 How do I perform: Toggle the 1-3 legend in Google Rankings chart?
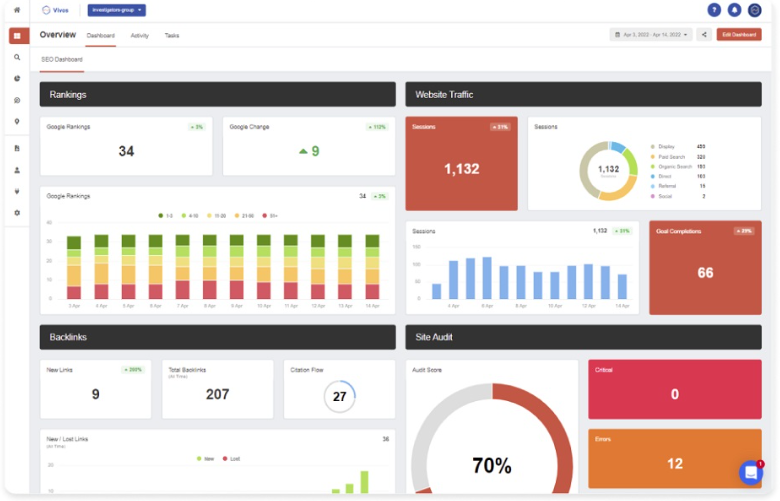(x=166, y=216)
